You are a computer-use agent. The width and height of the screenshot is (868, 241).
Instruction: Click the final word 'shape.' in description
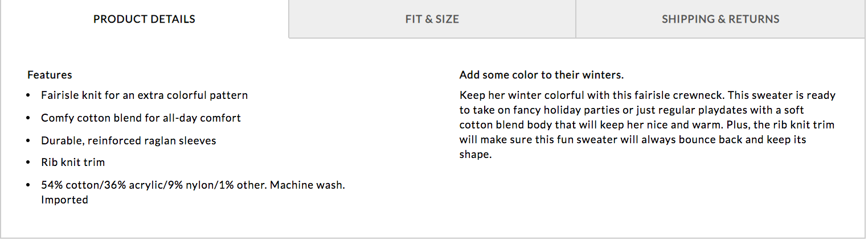pyautogui.click(x=475, y=155)
